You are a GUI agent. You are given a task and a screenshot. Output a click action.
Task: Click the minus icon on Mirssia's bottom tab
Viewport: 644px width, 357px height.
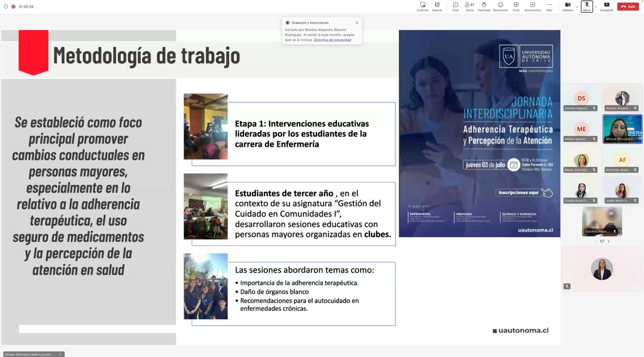[x=54, y=354]
